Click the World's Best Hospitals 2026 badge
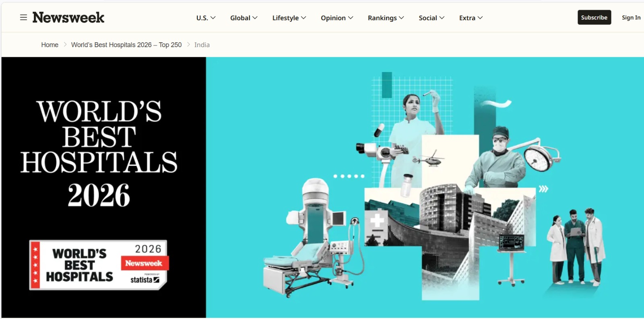This screenshot has height=319, width=644. (99, 265)
